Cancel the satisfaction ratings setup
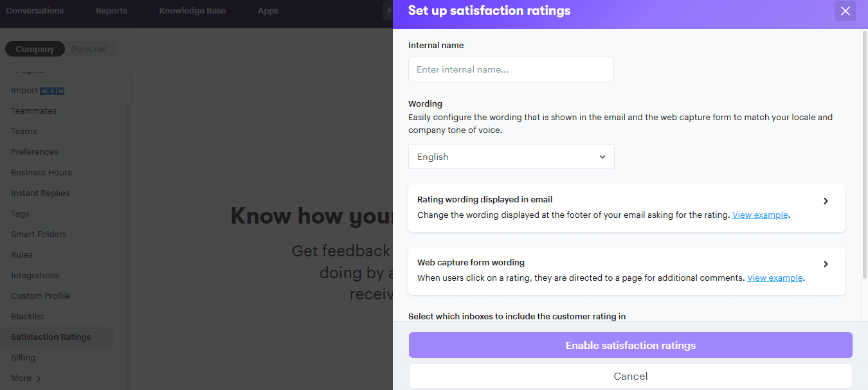This screenshot has width=868, height=390. 631,376
